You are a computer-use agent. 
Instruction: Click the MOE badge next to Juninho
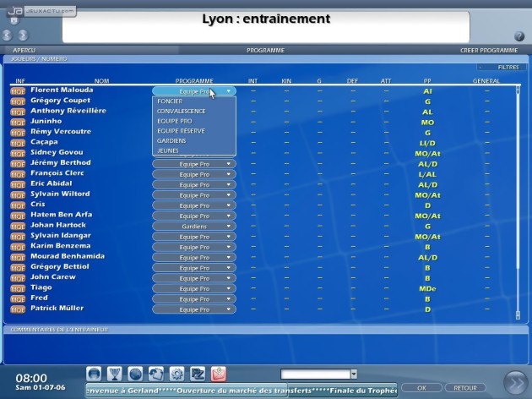pyautogui.click(x=18, y=123)
